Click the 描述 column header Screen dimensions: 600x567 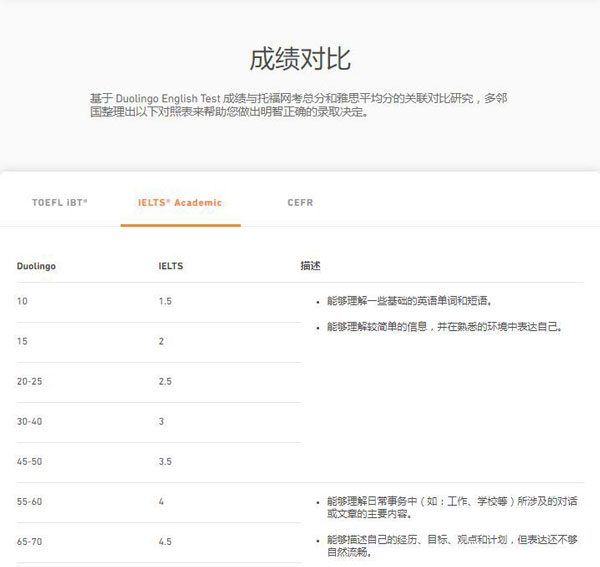pyautogui.click(x=310, y=266)
